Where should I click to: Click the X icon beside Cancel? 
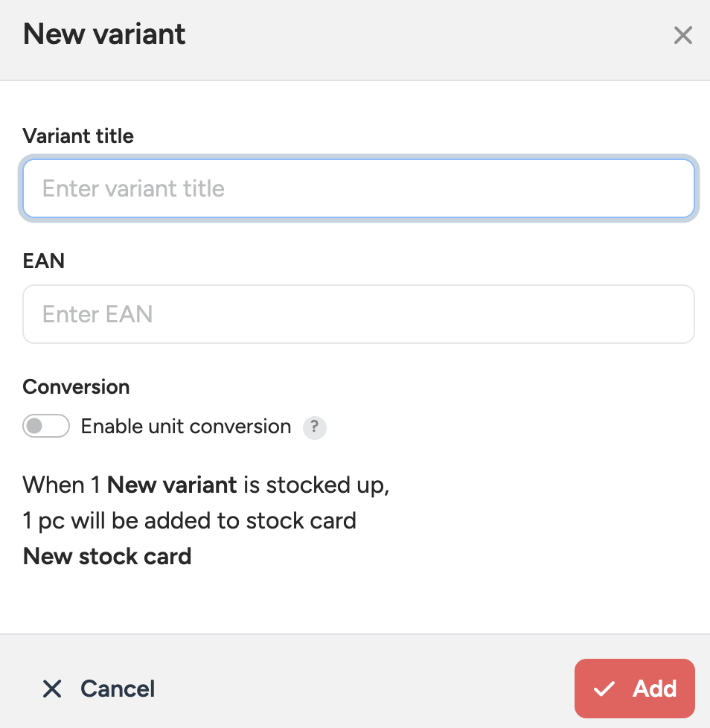(52, 689)
